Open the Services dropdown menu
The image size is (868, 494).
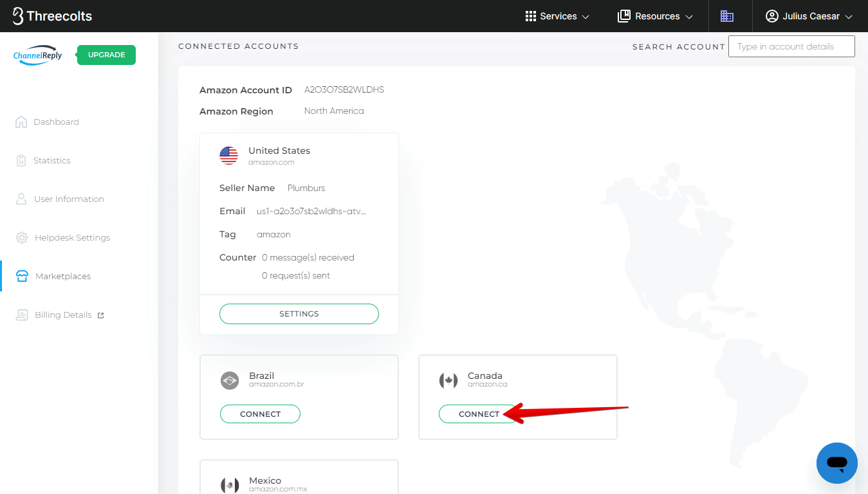557,16
